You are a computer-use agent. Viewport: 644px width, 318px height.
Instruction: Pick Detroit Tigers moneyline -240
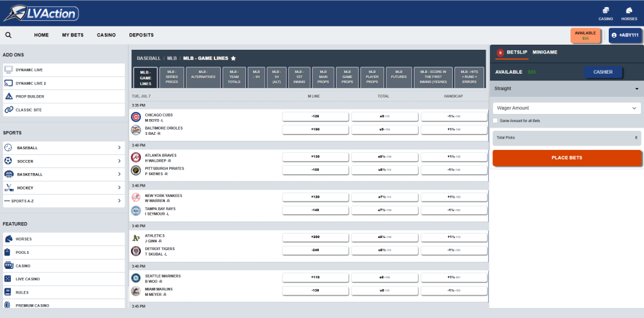316,251
